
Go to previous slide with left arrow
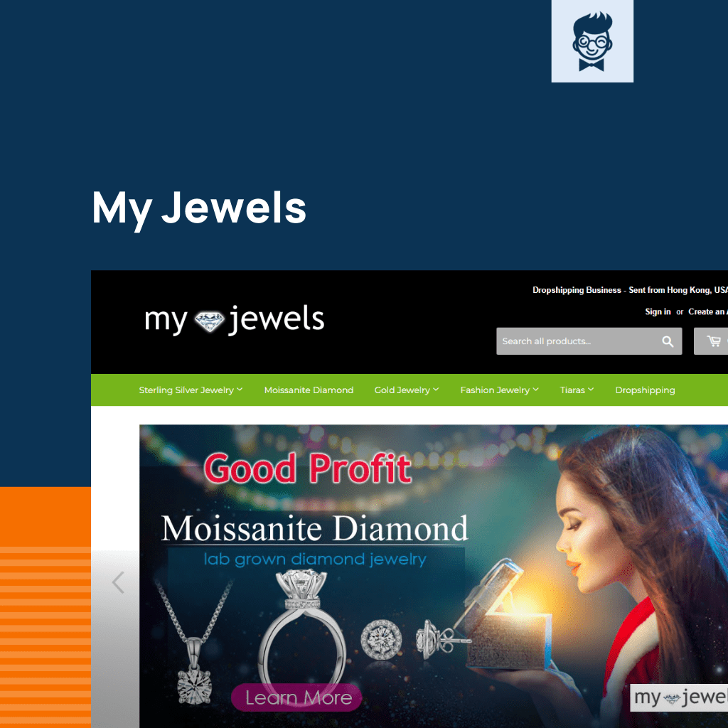pyautogui.click(x=118, y=582)
